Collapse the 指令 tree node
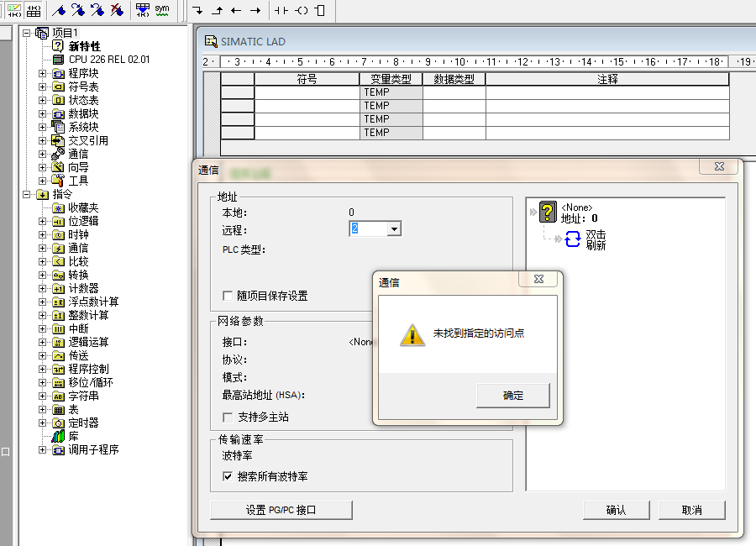 pyautogui.click(x=27, y=194)
